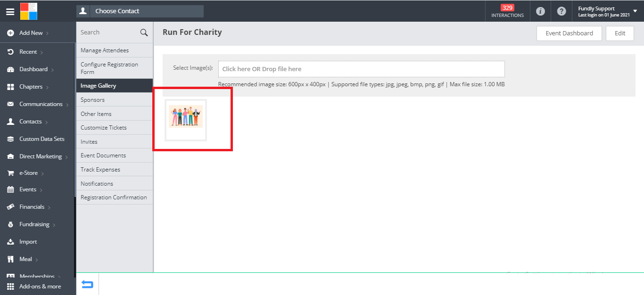This screenshot has width=644, height=295.
Task: Click the search magnifier icon
Action: click(144, 33)
